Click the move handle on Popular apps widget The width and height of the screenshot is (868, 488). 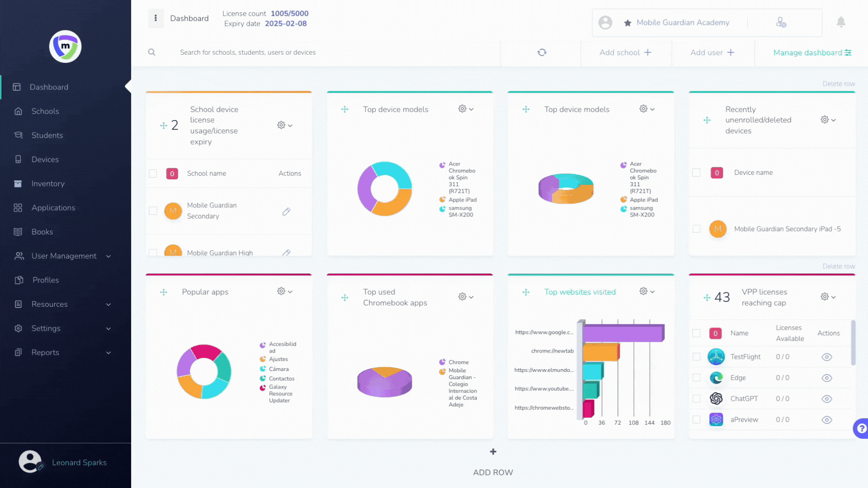coord(164,292)
